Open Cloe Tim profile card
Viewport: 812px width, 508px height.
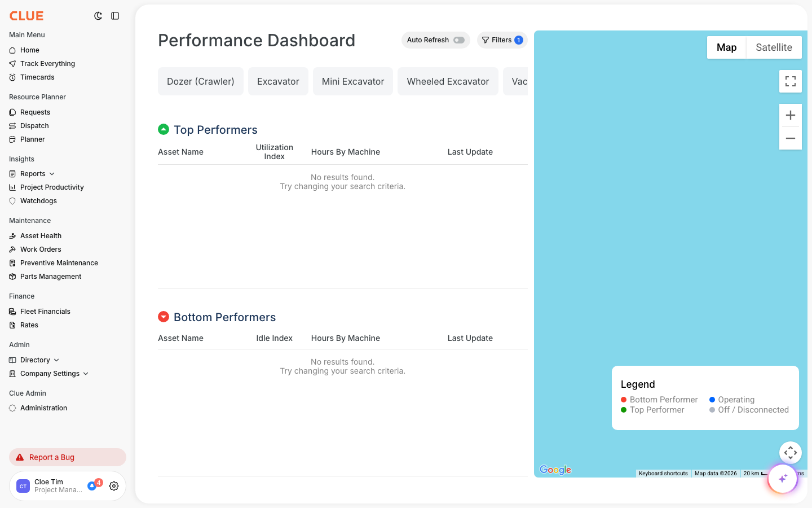point(68,486)
